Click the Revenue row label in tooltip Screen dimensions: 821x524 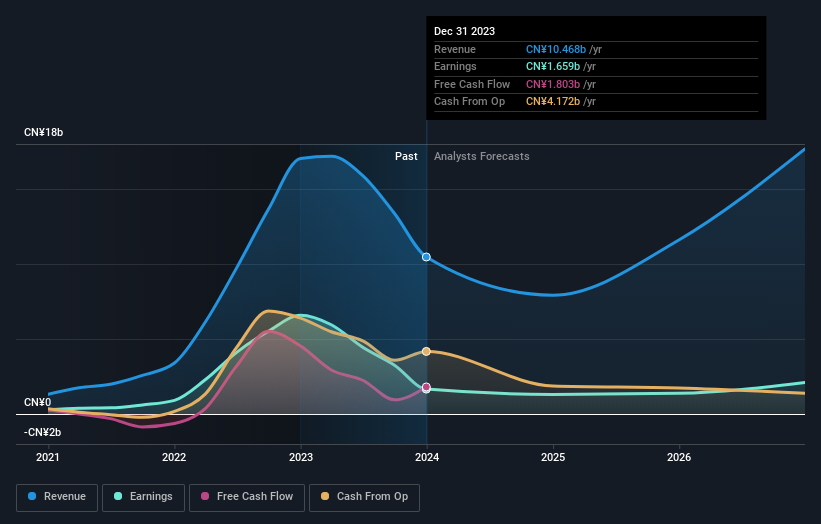coord(455,49)
